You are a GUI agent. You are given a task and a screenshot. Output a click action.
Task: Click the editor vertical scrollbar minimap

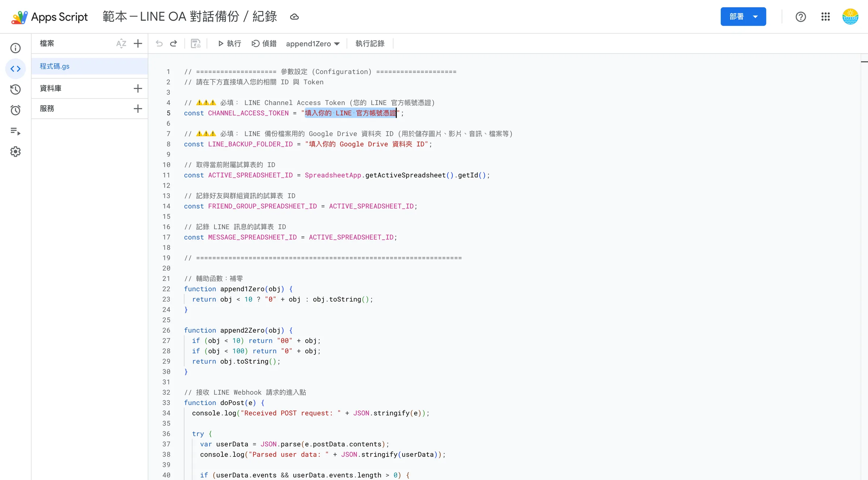[864, 267]
